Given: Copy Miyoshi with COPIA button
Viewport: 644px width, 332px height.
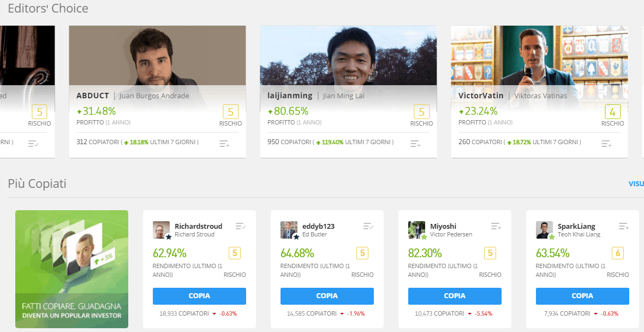Looking at the screenshot, I should click(x=455, y=296).
